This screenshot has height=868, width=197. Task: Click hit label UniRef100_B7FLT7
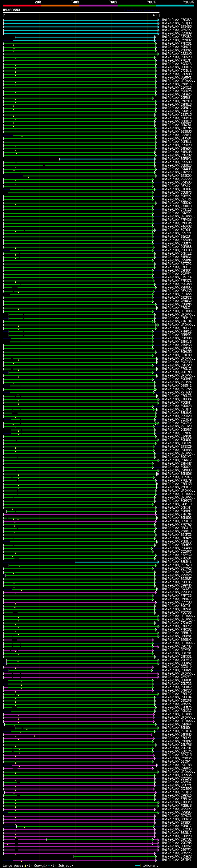pos(177,267)
